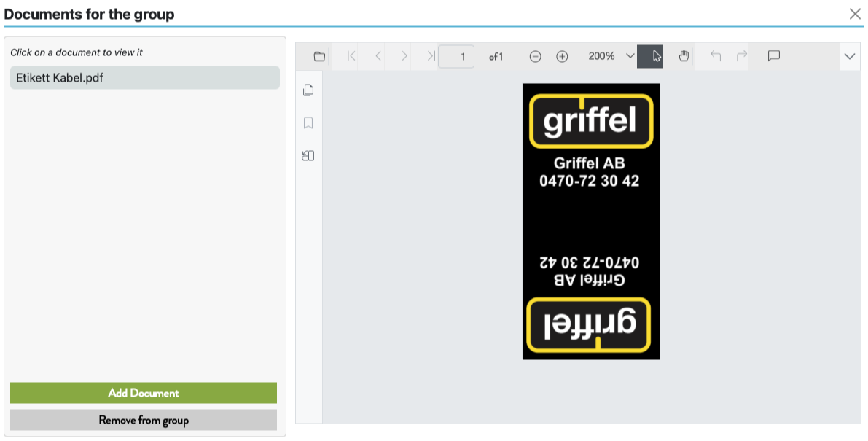Select the text selection cursor tool
This screenshot has height=441, width=868.
[650, 56]
